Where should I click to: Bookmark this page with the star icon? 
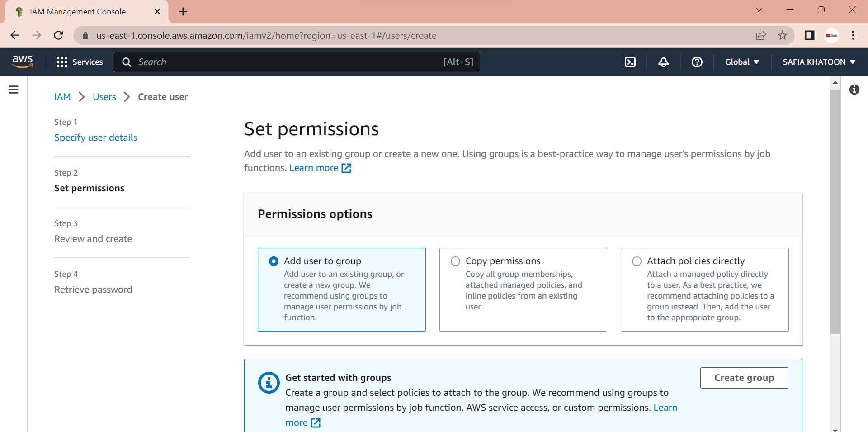783,35
